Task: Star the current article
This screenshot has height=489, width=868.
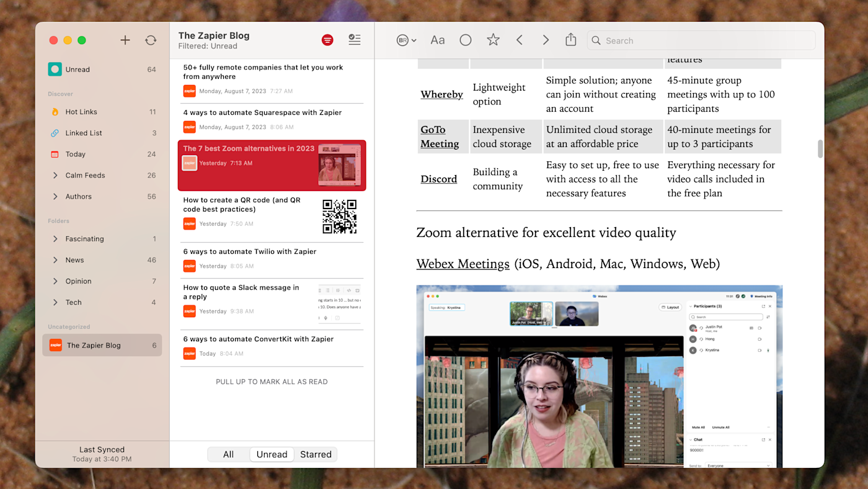Action: 493,40
